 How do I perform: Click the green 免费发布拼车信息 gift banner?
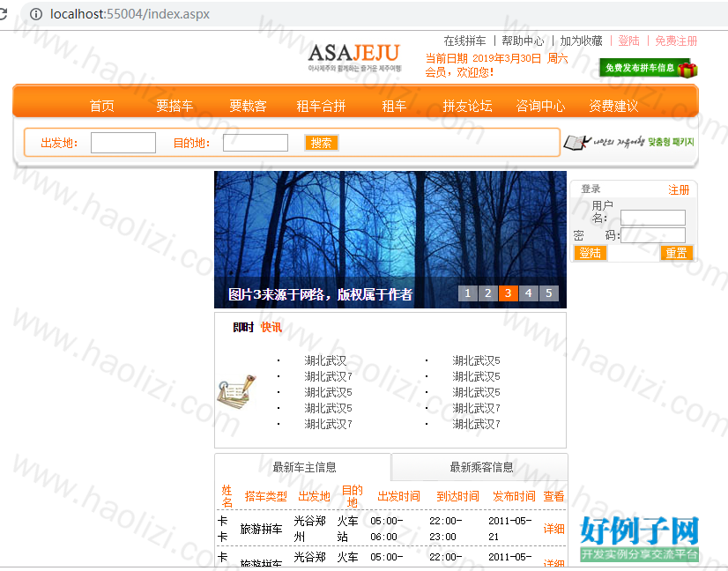point(649,68)
